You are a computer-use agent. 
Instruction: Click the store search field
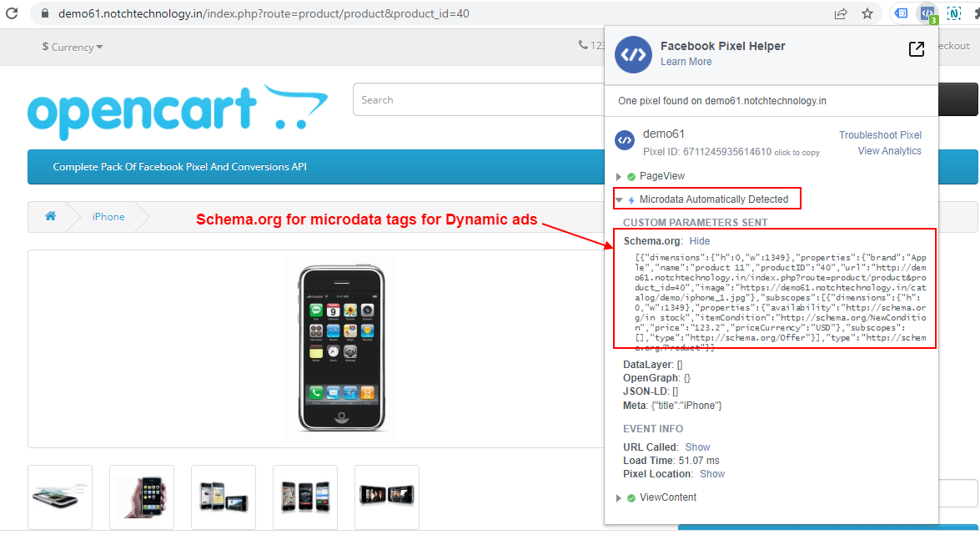click(x=479, y=99)
